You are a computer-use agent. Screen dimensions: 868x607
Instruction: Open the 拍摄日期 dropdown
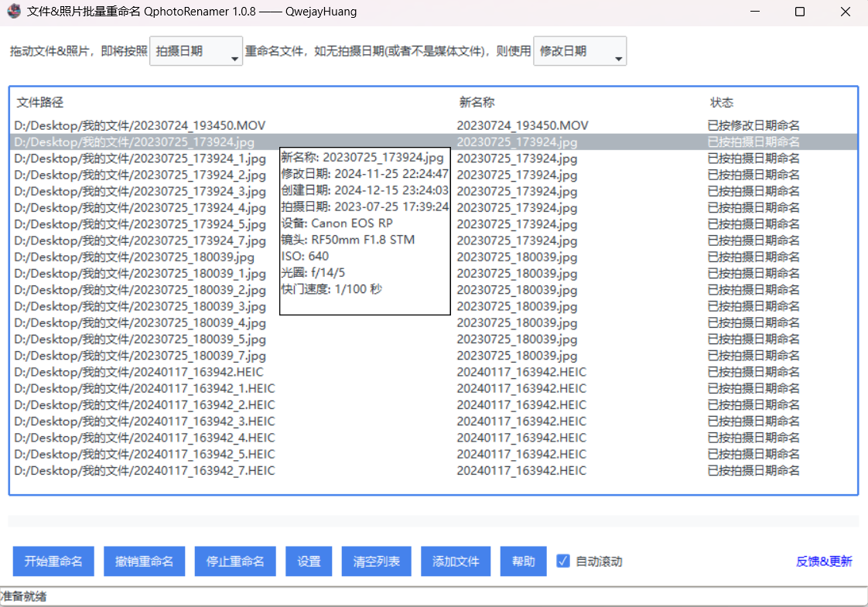point(196,51)
